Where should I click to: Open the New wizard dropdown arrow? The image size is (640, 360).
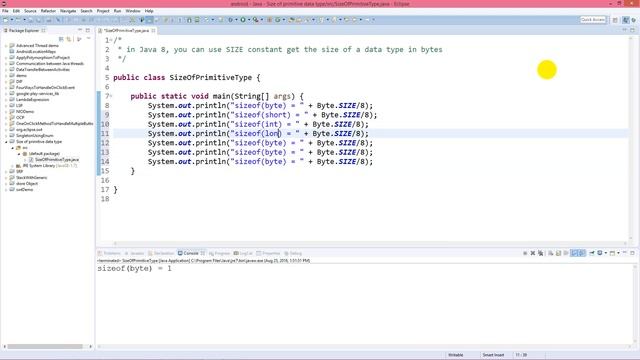(x=12, y=20)
